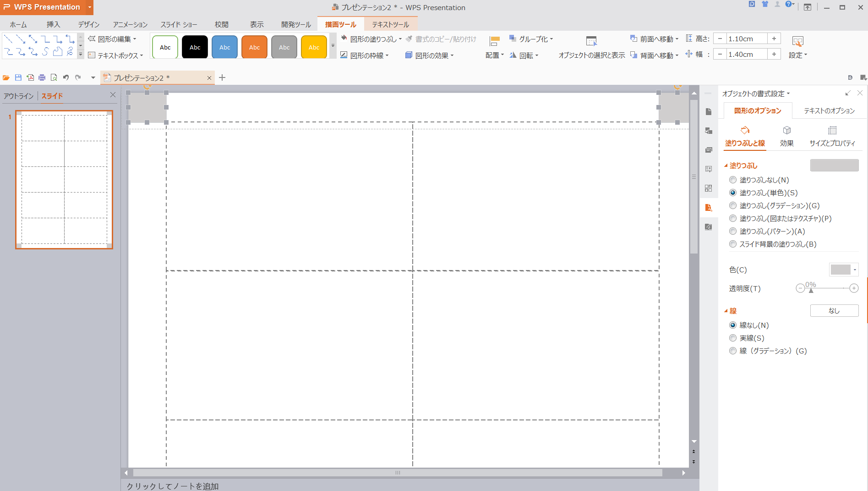
Task: Increase the shape height with the plus stepper
Action: pyautogui.click(x=774, y=39)
